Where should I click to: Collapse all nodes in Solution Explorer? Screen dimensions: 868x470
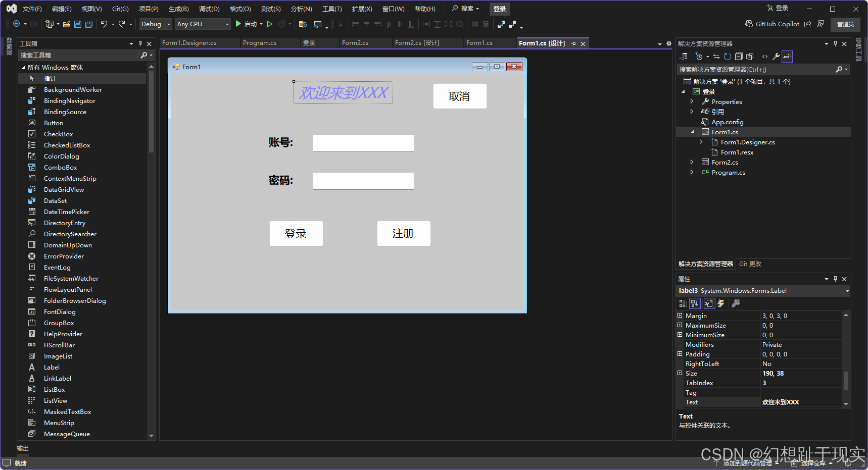(x=739, y=57)
